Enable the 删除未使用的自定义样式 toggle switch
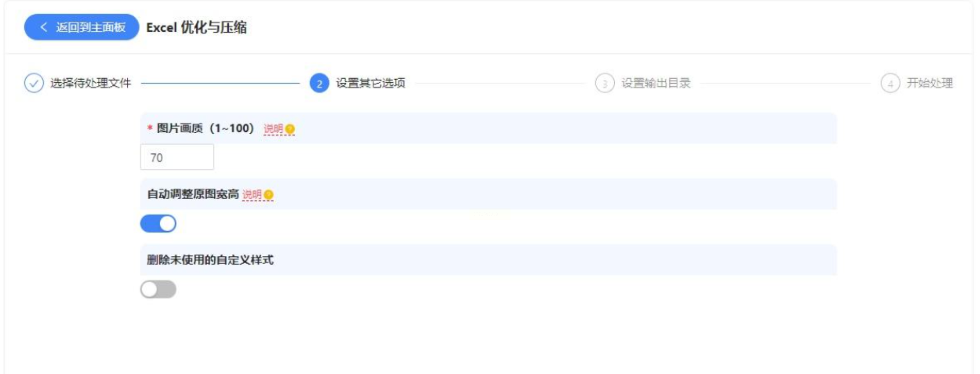Viewport: 980px width, 374px height. coord(158,290)
